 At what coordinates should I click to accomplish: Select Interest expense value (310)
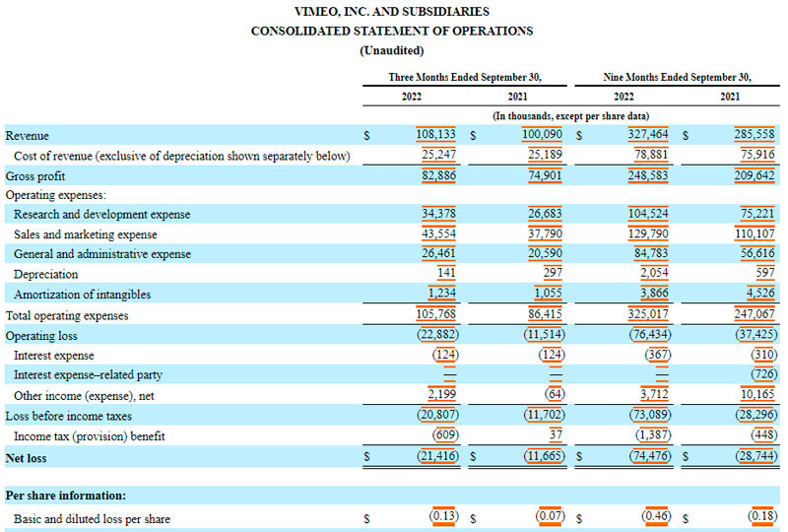point(764,355)
